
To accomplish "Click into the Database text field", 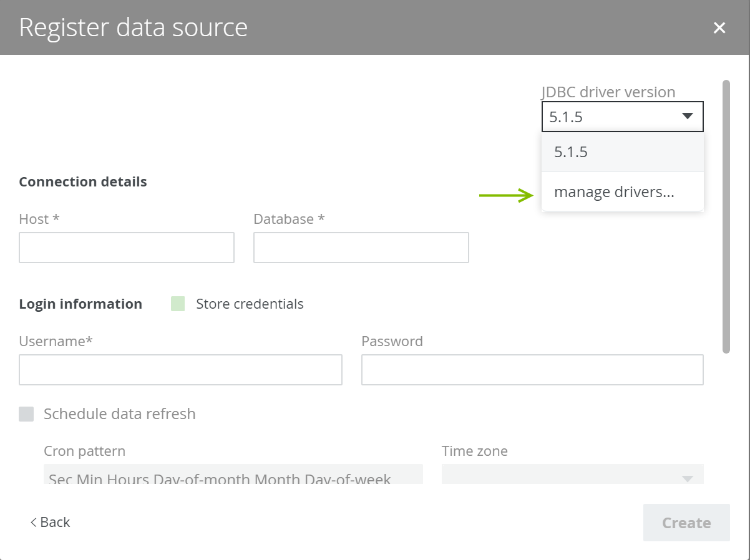I will coord(361,248).
